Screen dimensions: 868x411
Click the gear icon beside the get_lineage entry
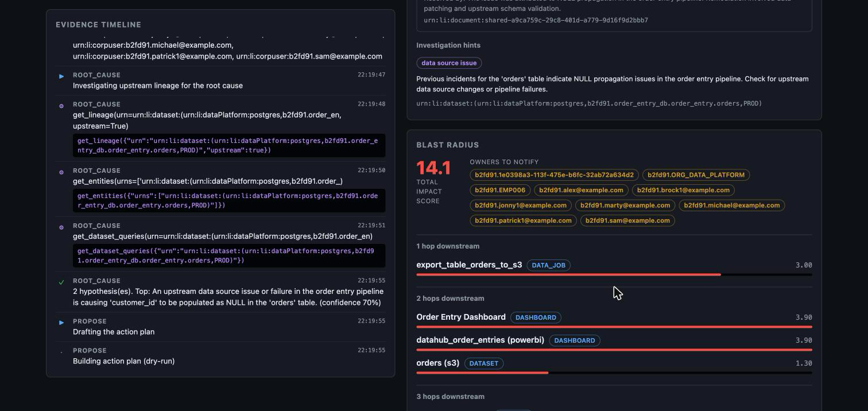pos(61,106)
